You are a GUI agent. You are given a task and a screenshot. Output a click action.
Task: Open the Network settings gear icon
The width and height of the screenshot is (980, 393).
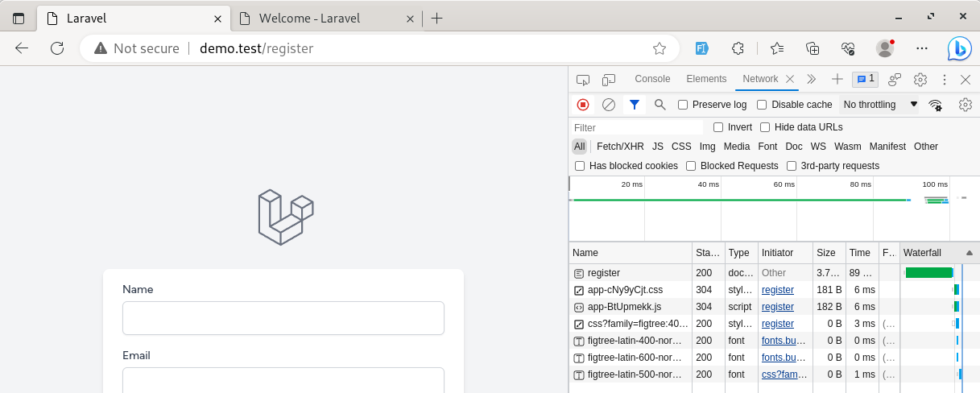[966, 105]
